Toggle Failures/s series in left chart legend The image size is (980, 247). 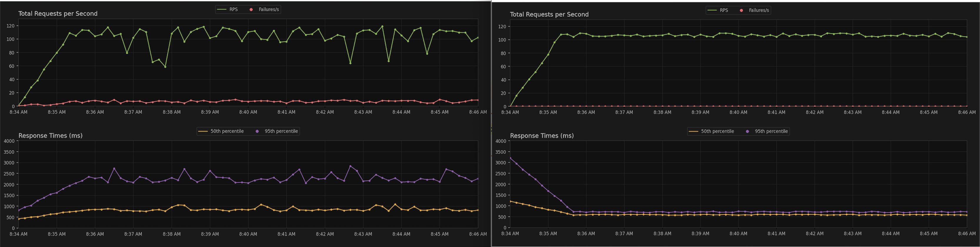coord(264,9)
